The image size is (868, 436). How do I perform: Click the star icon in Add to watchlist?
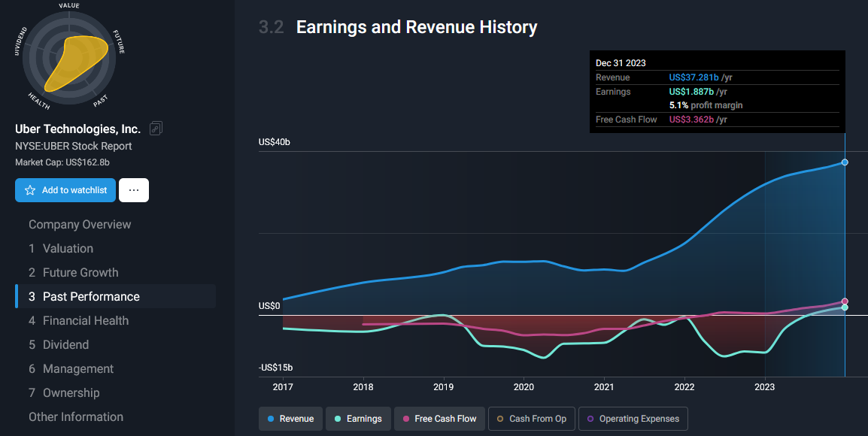click(30, 189)
